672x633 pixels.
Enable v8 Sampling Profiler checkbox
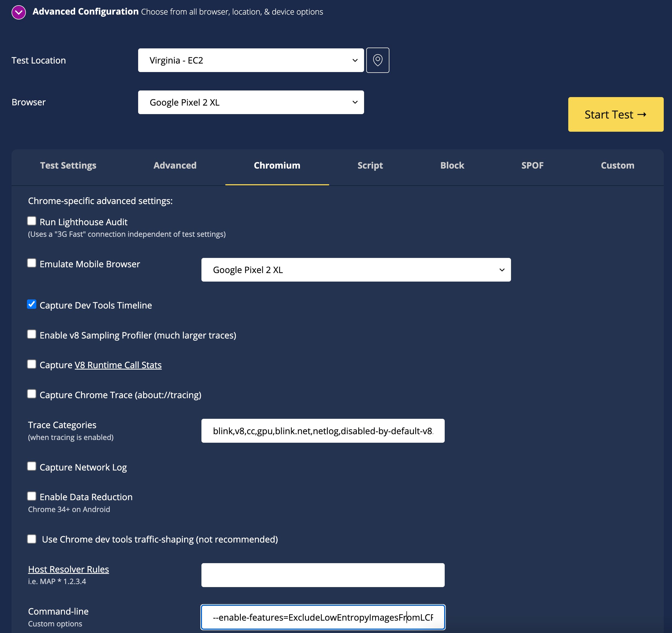(32, 334)
